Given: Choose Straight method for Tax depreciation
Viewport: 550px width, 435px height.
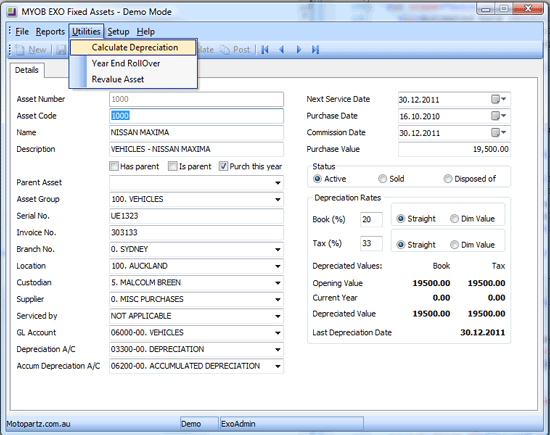Looking at the screenshot, I should [401, 245].
